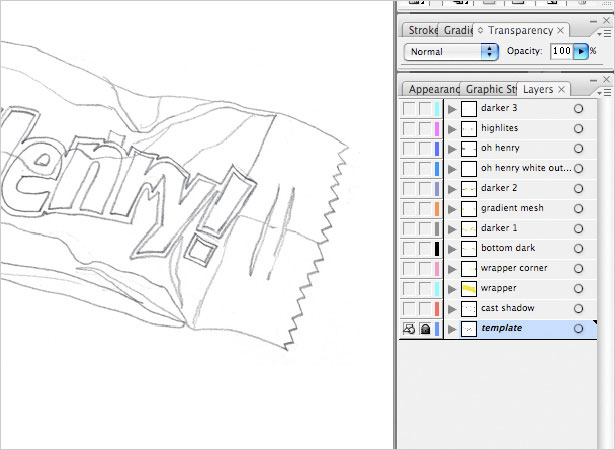Switch to the Appearance tab
615x450 pixels.
tap(431, 89)
